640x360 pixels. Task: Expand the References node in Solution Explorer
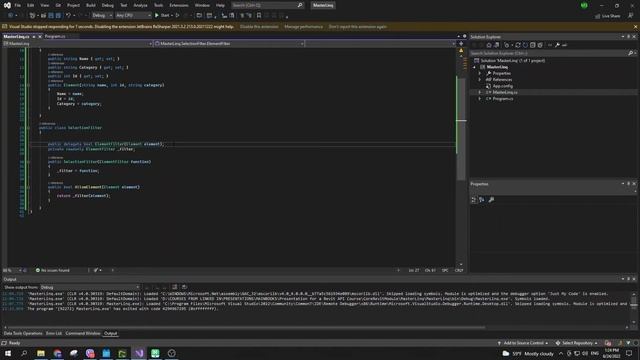tap(480, 80)
